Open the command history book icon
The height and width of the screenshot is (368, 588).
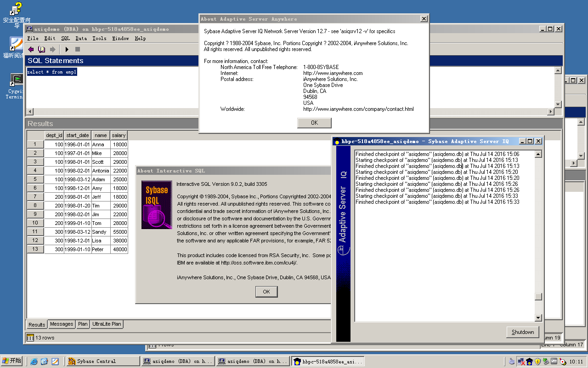[41, 49]
